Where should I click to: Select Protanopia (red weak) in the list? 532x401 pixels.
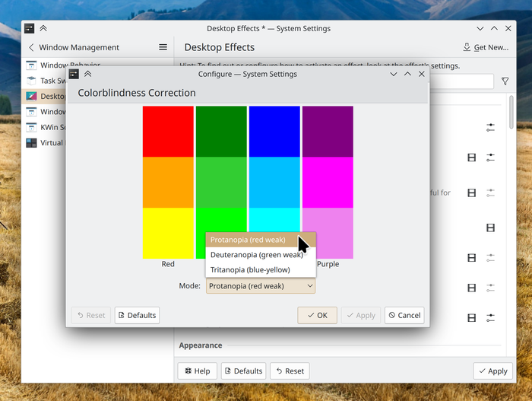pos(248,240)
